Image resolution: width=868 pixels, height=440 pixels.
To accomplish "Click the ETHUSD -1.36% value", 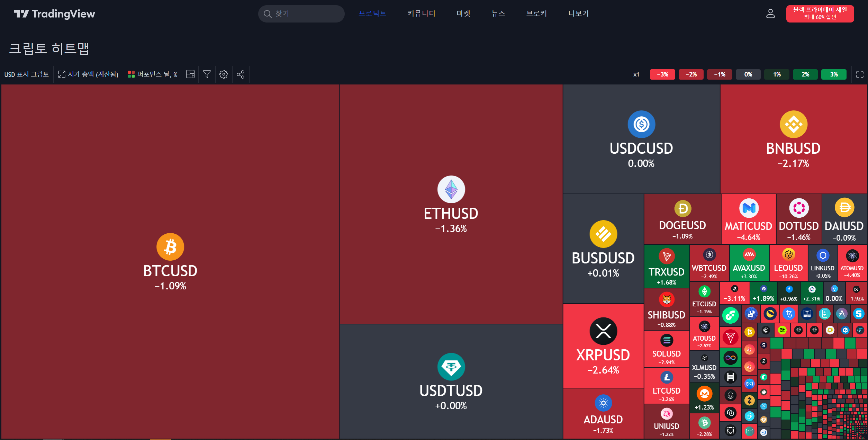I will [x=451, y=228].
